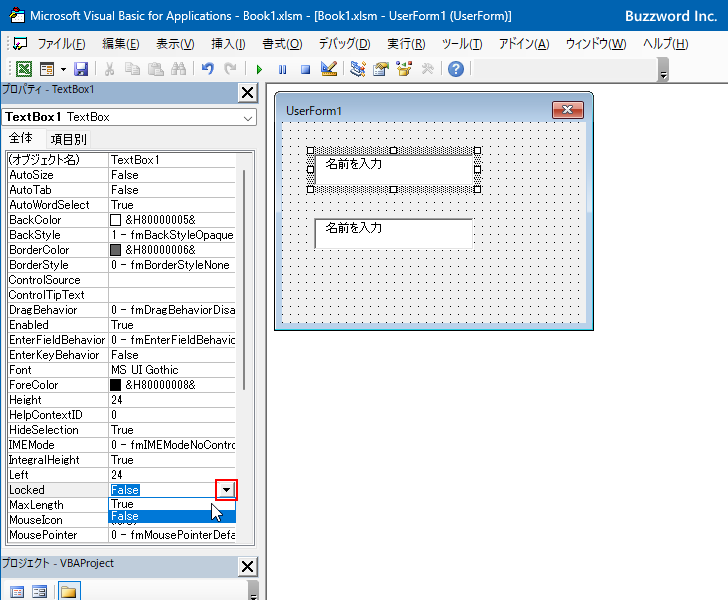
Task: Click the Save (floppy disk) icon
Action: 81,69
